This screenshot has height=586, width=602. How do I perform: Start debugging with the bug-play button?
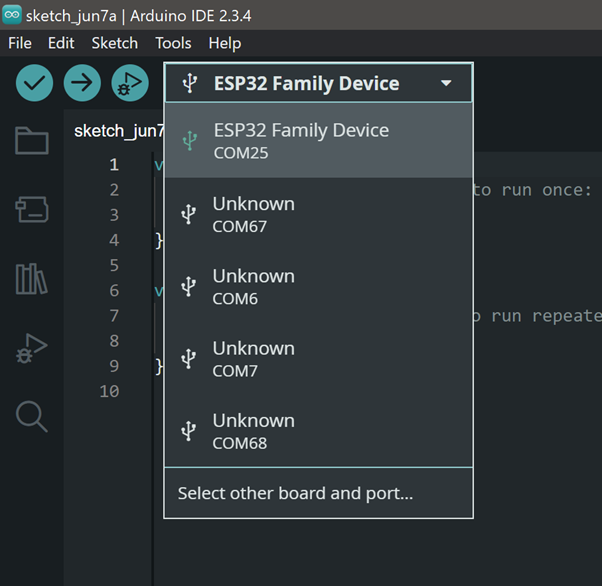(130, 83)
